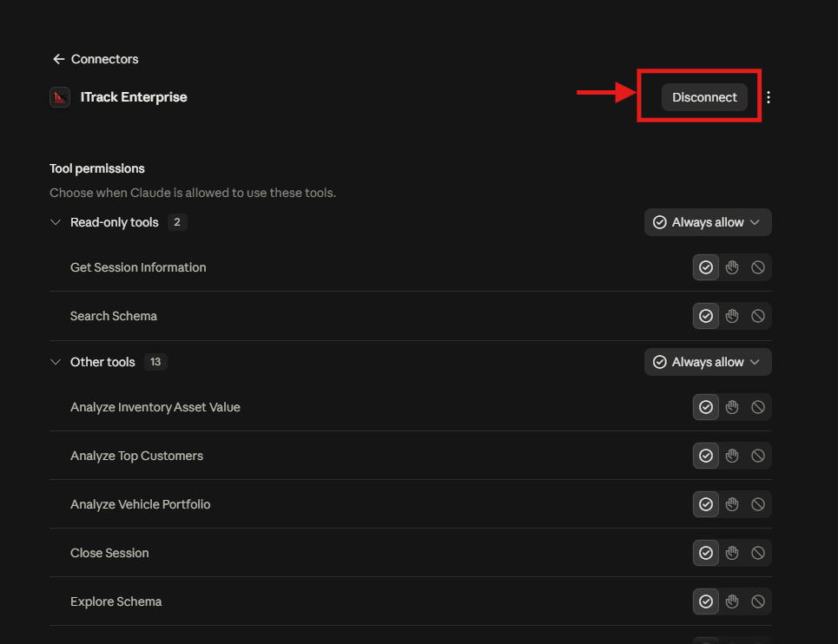Require approval for Analyze Top Customers
838x644 pixels.
tap(732, 456)
